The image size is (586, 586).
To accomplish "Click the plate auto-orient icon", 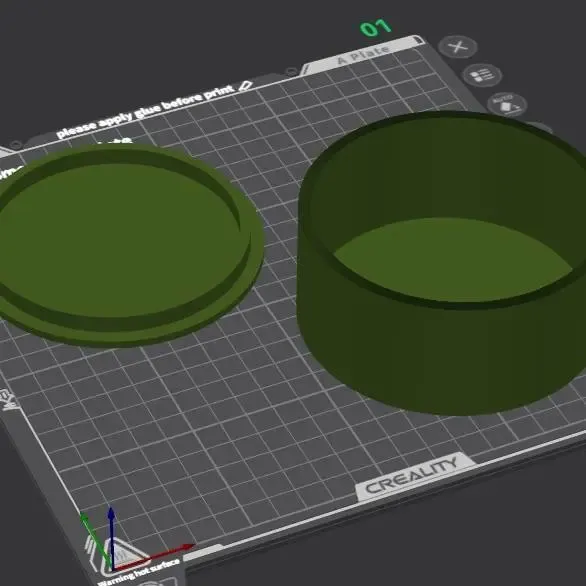I will [507, 105].
